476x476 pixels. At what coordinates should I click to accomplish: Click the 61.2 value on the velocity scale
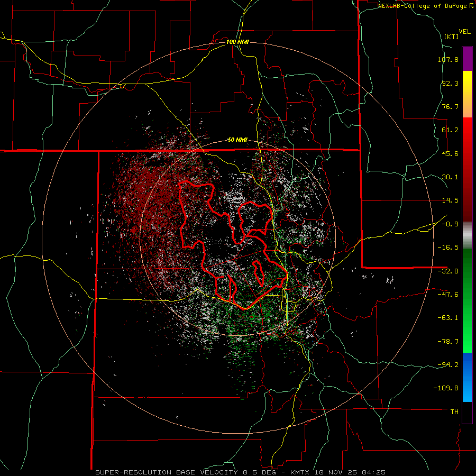click(450, 130)
